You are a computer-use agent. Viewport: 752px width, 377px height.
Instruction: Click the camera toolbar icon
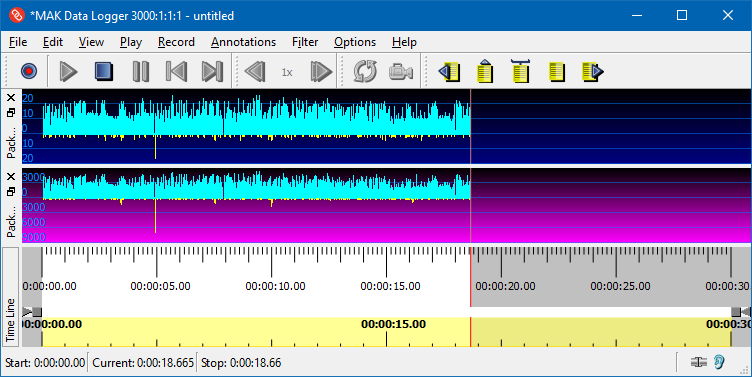point(401,72)
